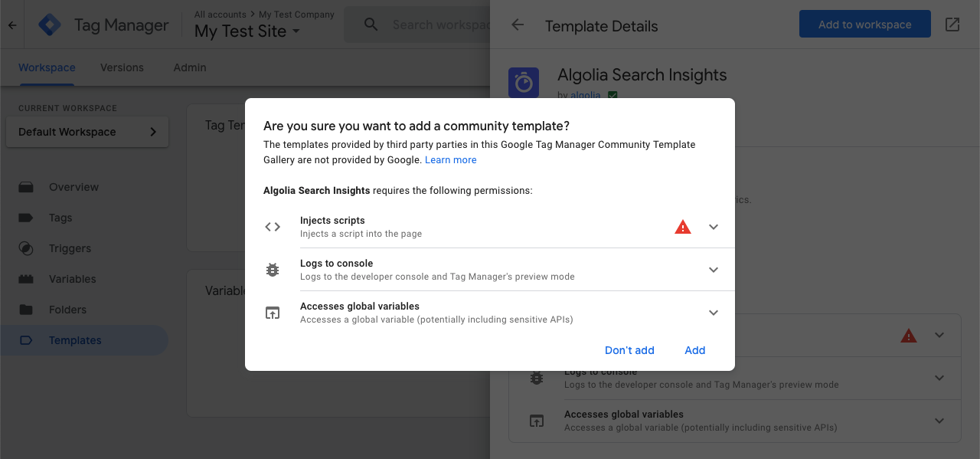Open the Folders section icon

[27, 310]
